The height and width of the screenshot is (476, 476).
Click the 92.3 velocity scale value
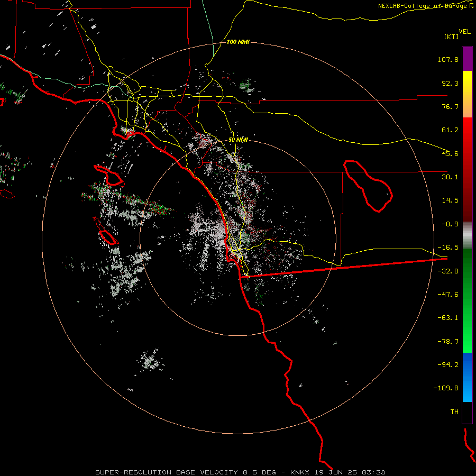(450, 83)
